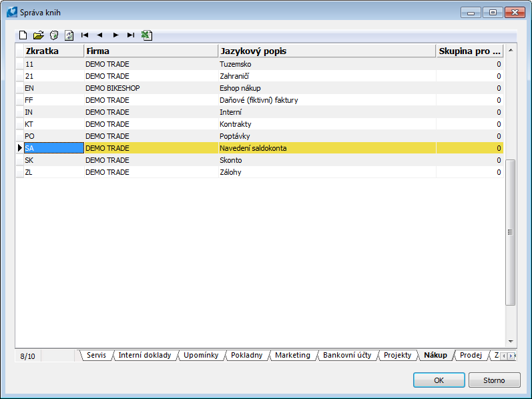Click the Excel export icon
This screenshot has height=399, width=532.
147,35
